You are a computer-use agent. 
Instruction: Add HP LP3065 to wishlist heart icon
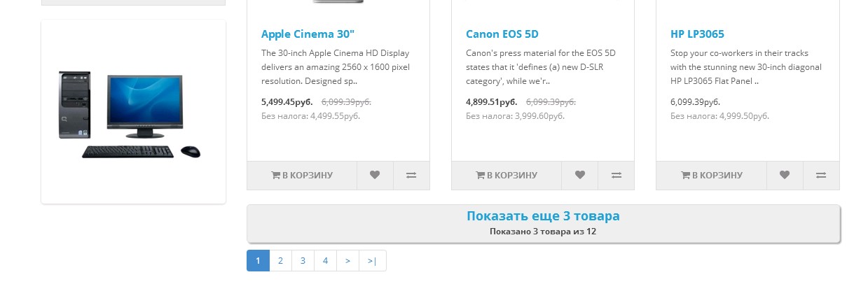[785, 176]
